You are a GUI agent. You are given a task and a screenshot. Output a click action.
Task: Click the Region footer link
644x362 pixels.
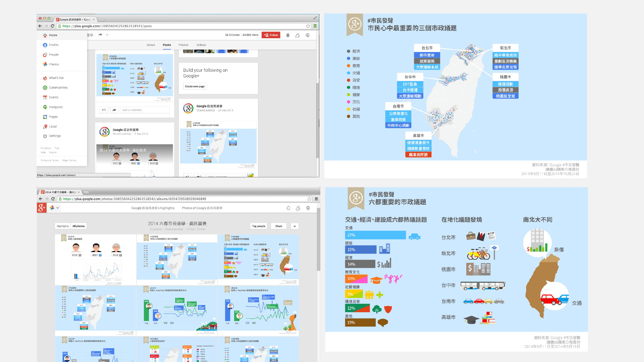tap(53, 153)
